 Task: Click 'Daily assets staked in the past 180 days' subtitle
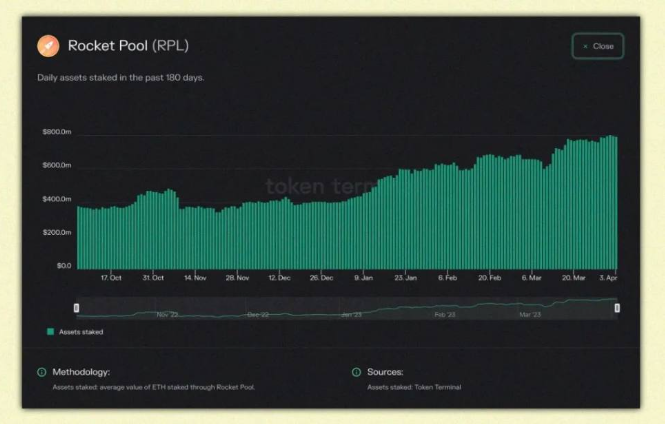click(x=121, y=78)
